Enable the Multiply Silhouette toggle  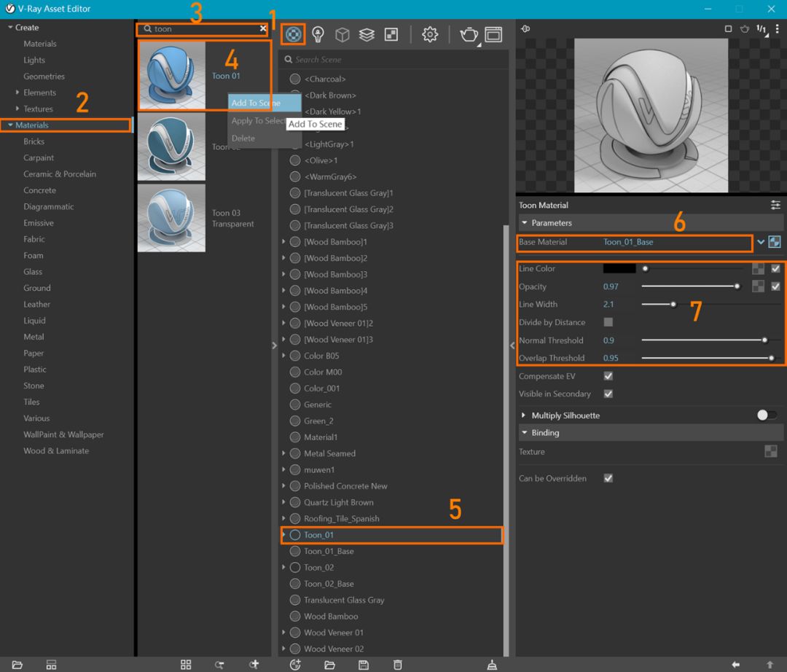767,415
